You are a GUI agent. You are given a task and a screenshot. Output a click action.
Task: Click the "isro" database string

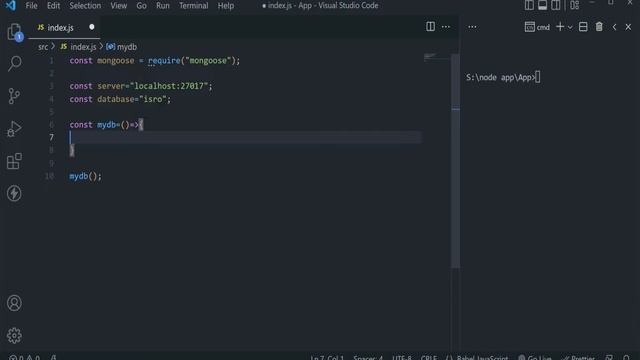pyautogui.click(x=153, y=99)
